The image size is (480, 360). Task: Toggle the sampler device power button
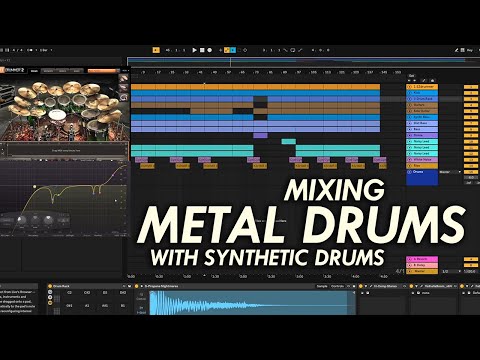[136, 286]
